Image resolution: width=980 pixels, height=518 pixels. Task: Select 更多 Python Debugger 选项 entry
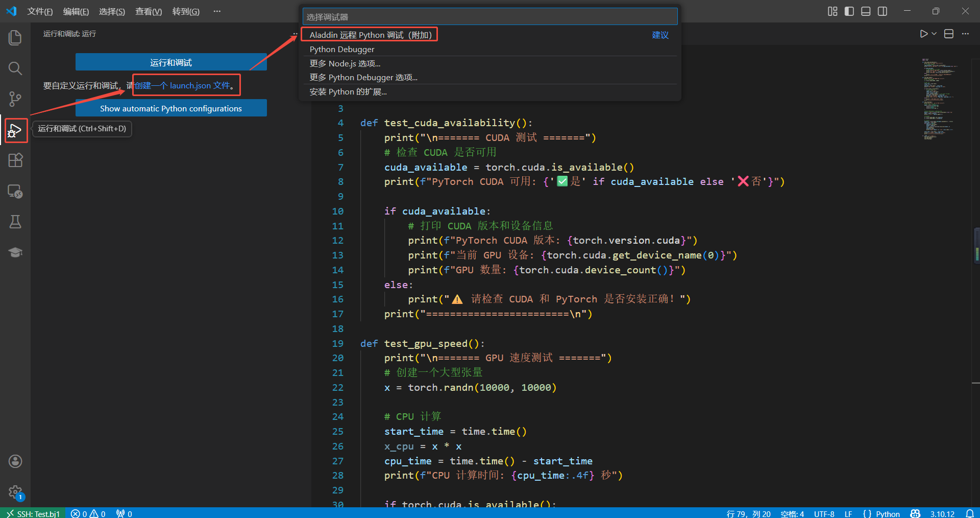pos(363,78)
